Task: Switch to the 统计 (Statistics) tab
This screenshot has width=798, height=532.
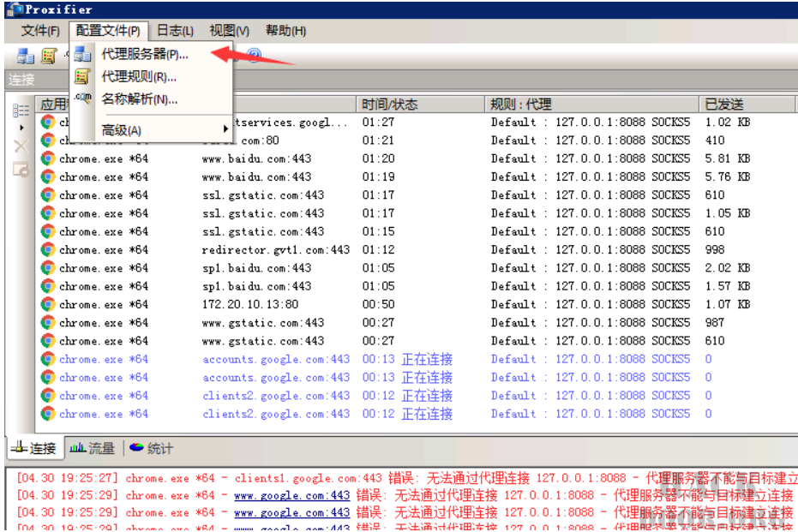Action: pos(151,448)
